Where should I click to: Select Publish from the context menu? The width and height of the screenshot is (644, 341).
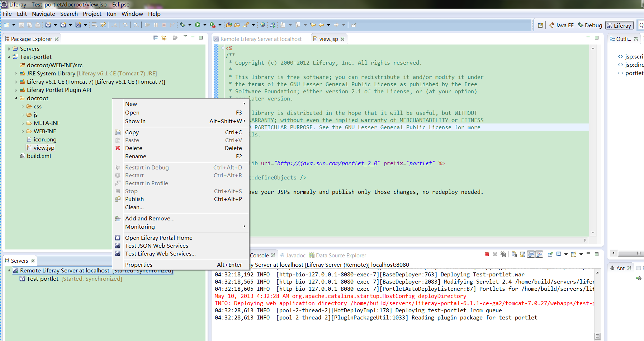(134, 199)
